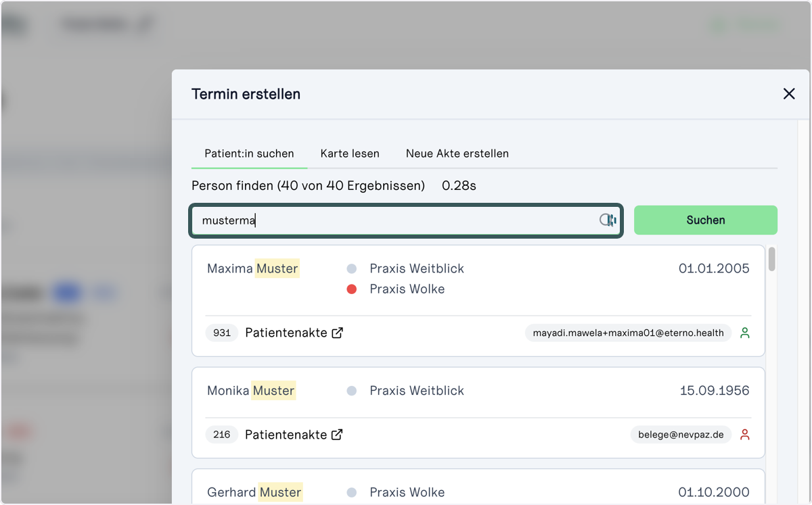The width and height of the screenshot is (812, 505).
Task: Click grey status dot in Monika Muster card
Action: [x=352, y=391]
